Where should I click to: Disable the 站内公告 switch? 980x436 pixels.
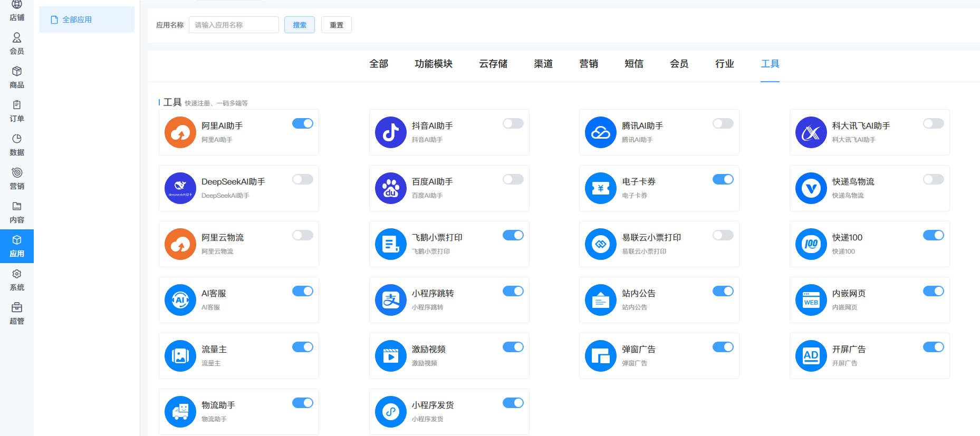point(723,291)
